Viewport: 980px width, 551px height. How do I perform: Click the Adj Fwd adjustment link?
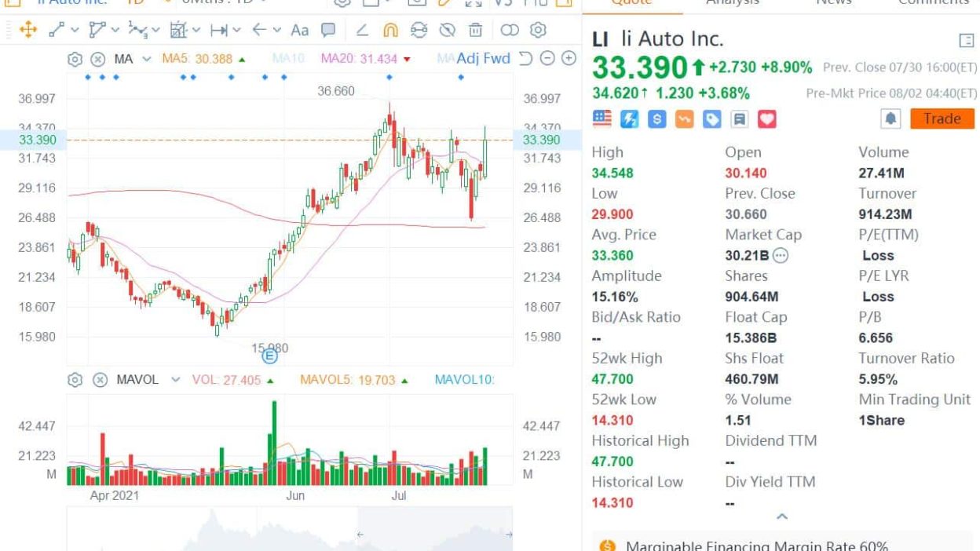(483, 58)
